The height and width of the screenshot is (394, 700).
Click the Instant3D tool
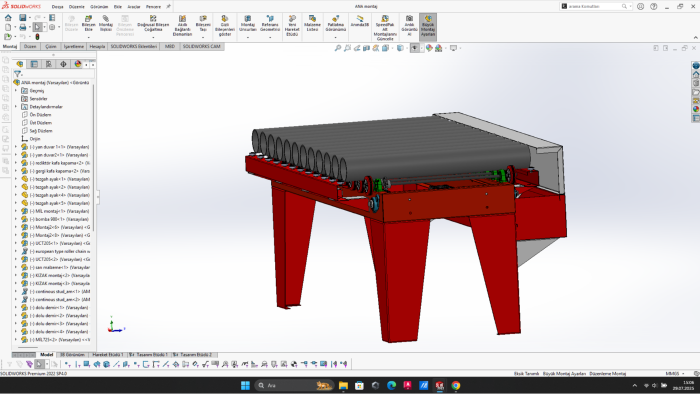[x=360, y=21]
